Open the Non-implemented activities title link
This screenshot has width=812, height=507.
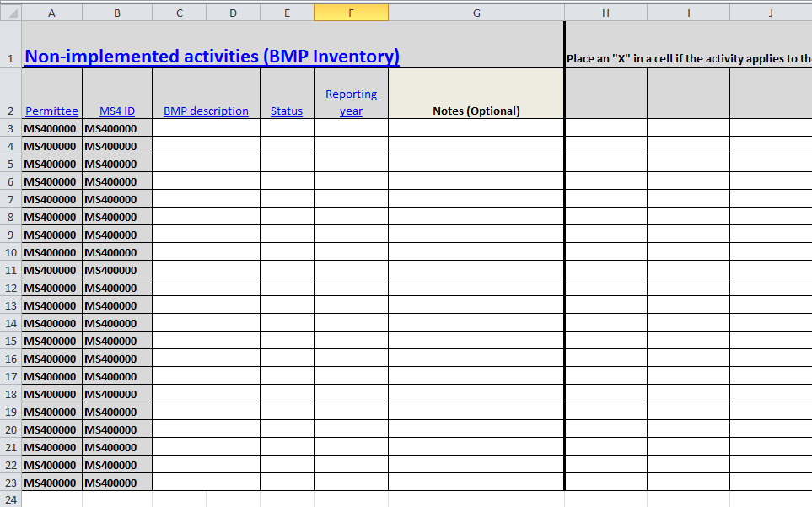click(x=212, y=57)
